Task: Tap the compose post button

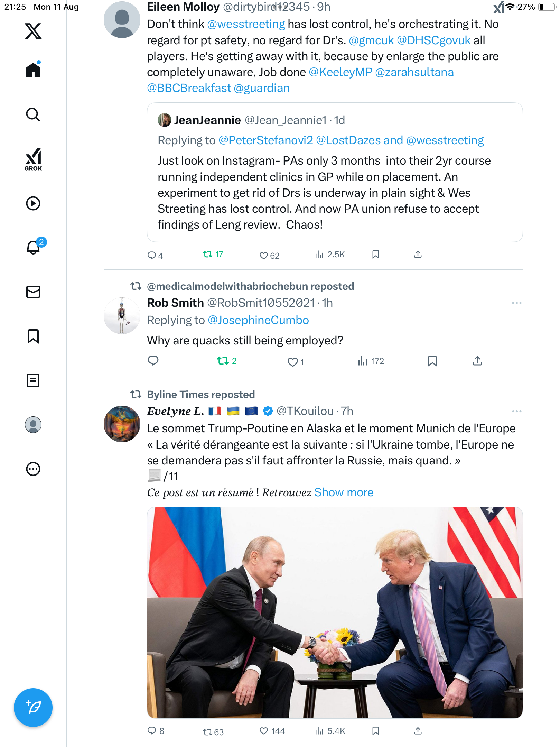Action: point(33,708)
